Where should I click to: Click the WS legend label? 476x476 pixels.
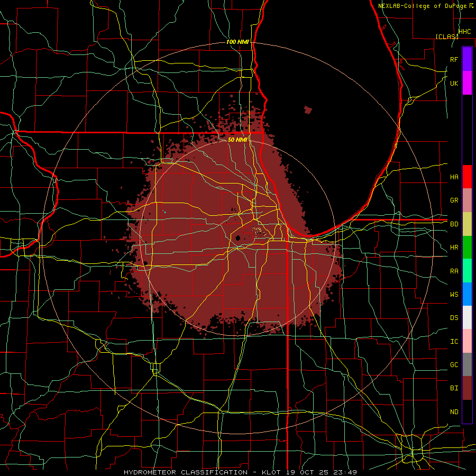tap(454, 295)
